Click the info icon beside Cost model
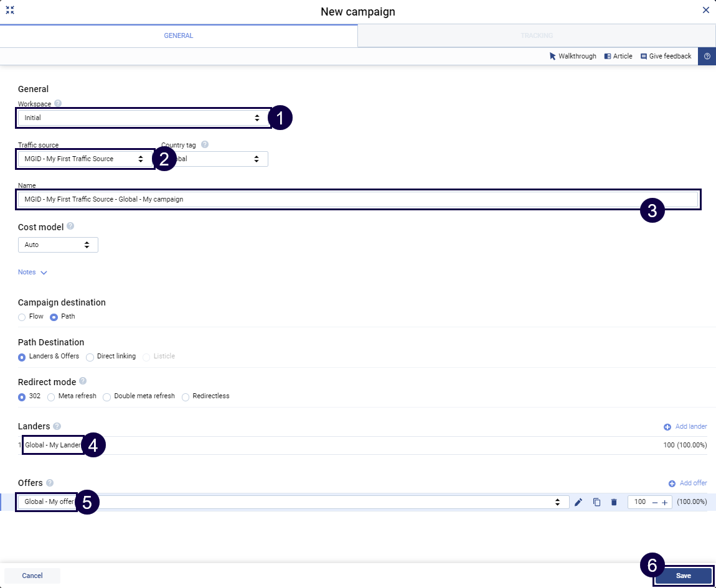 click(x=70, y=226)
